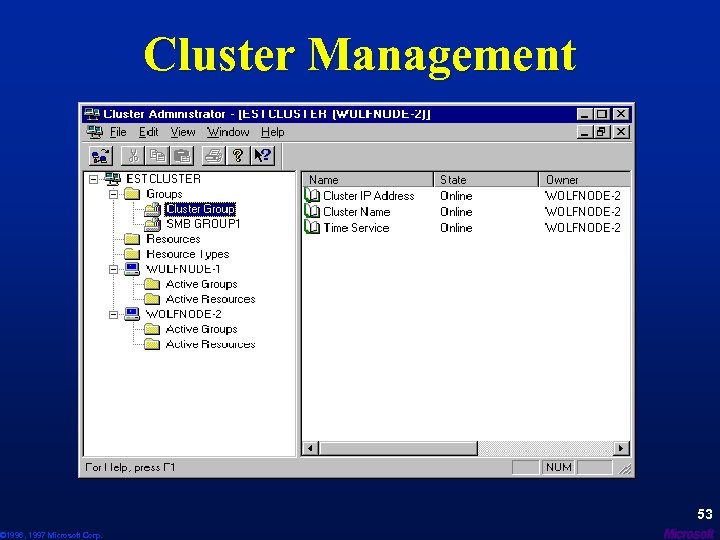Sort list by the State column header

pos(486,180)
